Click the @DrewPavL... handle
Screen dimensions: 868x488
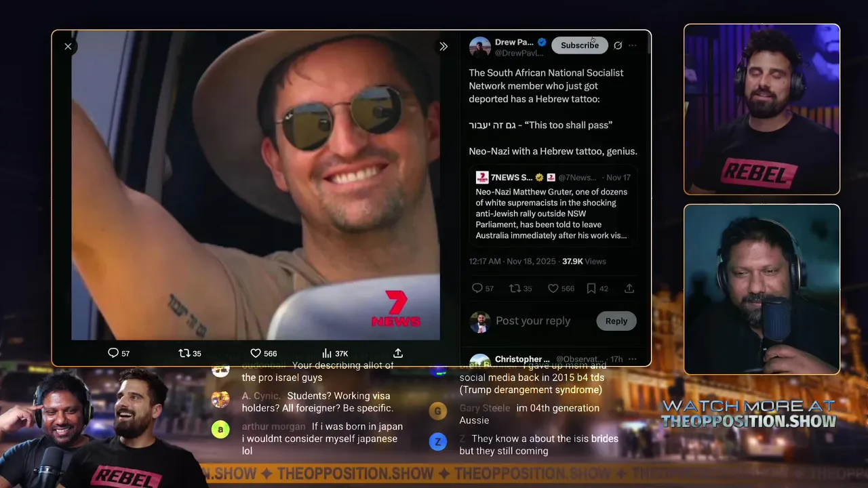519,53
